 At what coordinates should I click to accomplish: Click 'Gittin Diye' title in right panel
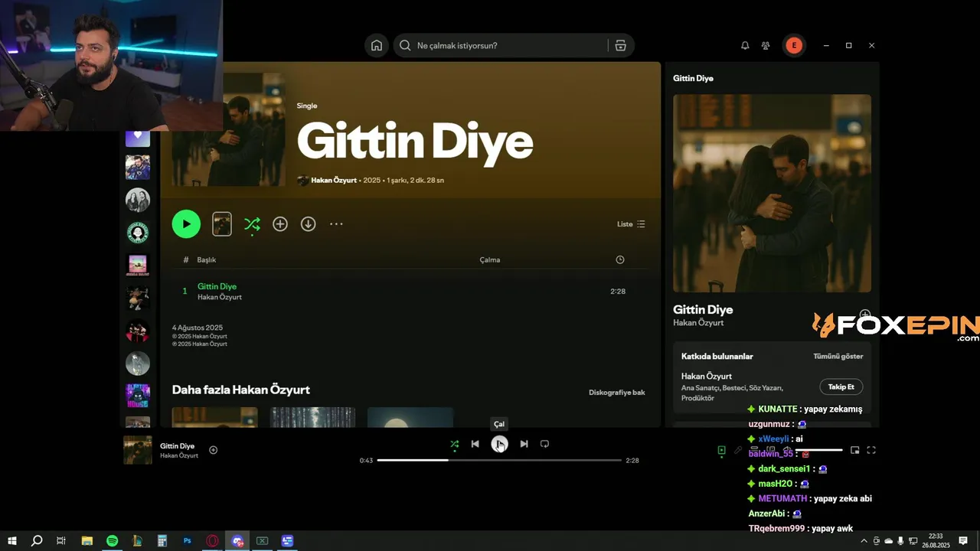click(x=703, y=309)
